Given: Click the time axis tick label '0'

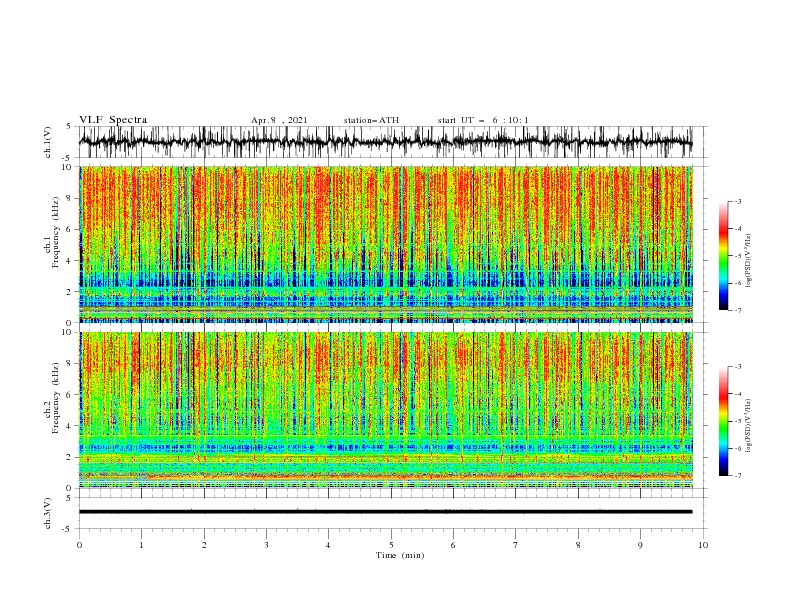Looking at the screenshot, I should coord(79,545).
